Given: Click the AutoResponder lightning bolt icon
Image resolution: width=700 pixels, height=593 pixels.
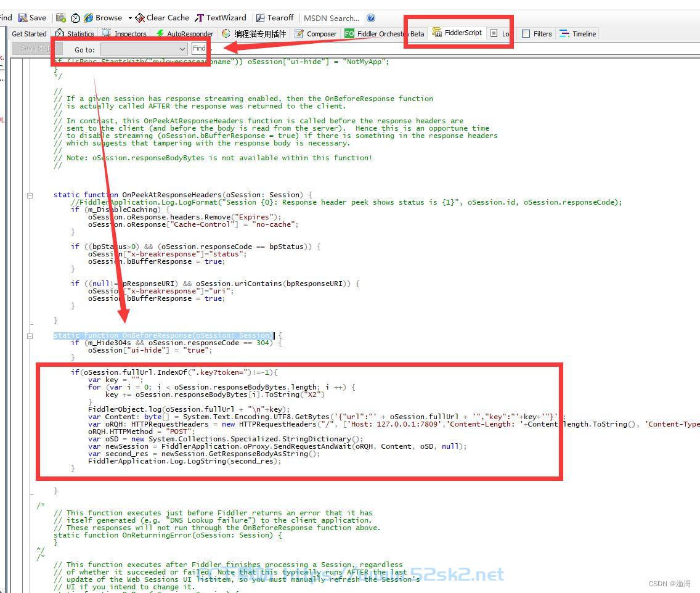Looking at the screenshot, I should [160, 33].
